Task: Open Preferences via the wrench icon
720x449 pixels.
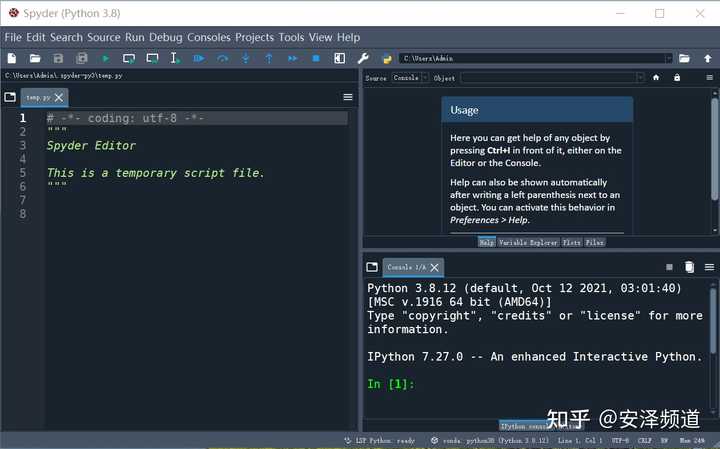Action: click(x=363, y=58)
